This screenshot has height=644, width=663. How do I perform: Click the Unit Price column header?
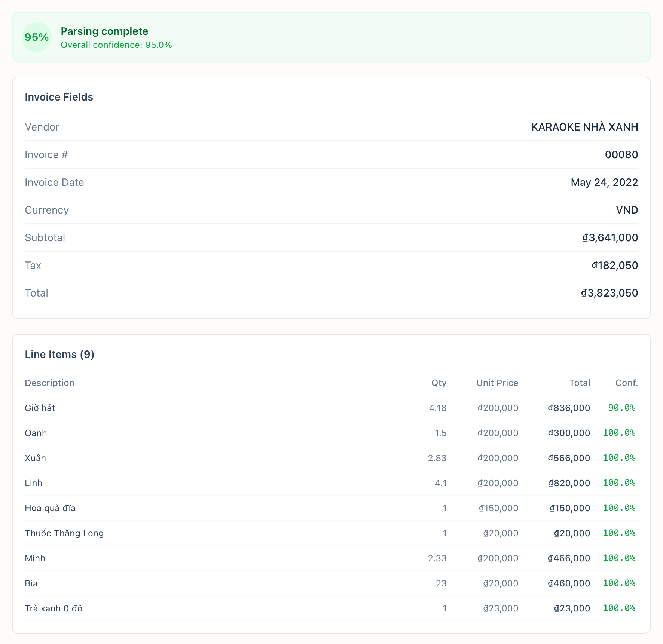coord(497,383)
